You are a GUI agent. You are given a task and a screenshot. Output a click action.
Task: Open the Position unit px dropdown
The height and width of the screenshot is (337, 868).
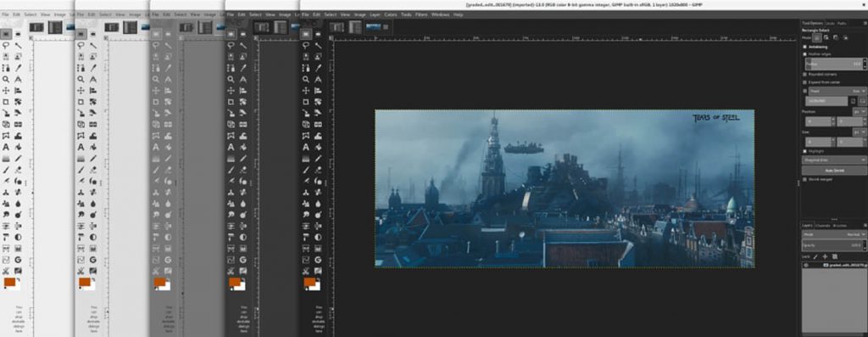(860, 111)
